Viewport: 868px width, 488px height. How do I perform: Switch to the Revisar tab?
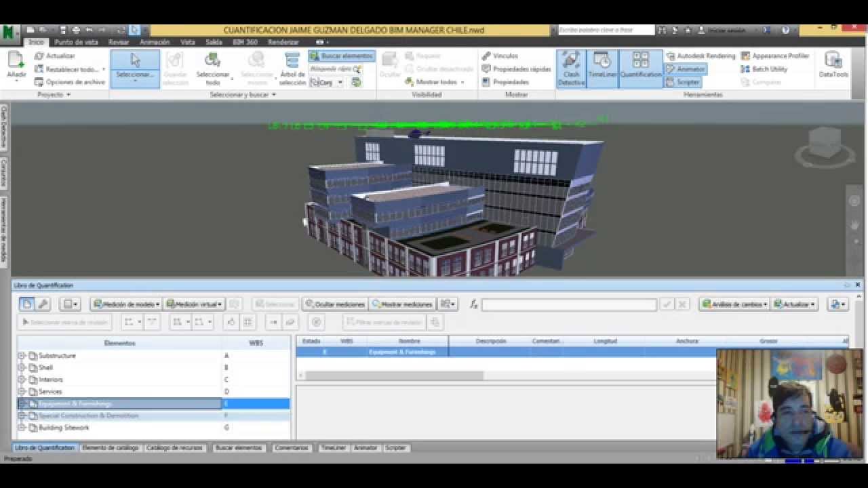tap(119, 42)
